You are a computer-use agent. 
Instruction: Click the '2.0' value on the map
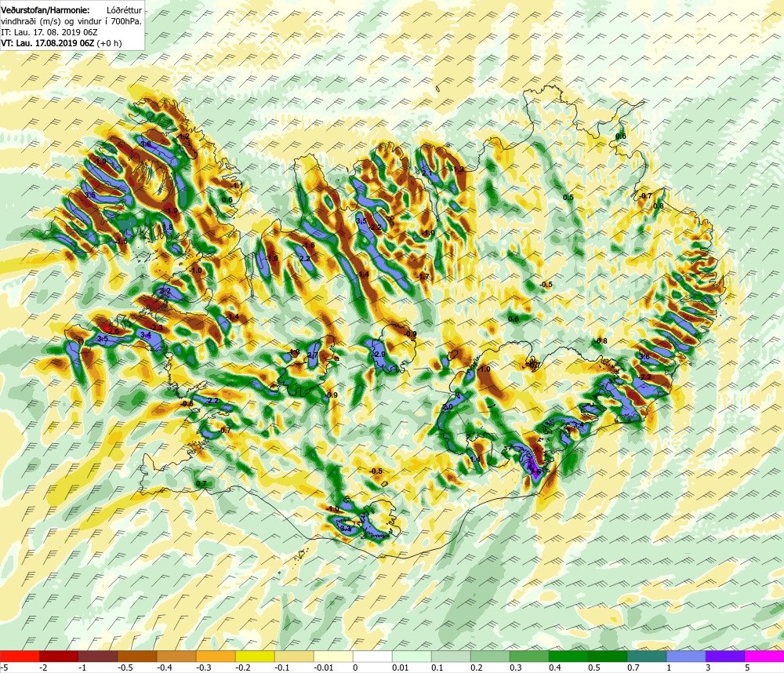(x=448, y=407)
